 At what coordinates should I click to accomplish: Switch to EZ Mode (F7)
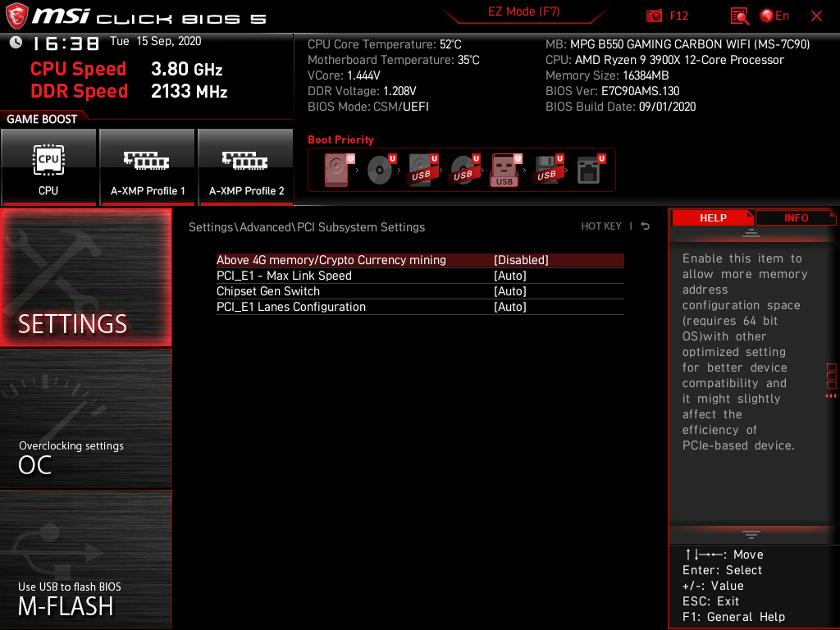[523, 11]
